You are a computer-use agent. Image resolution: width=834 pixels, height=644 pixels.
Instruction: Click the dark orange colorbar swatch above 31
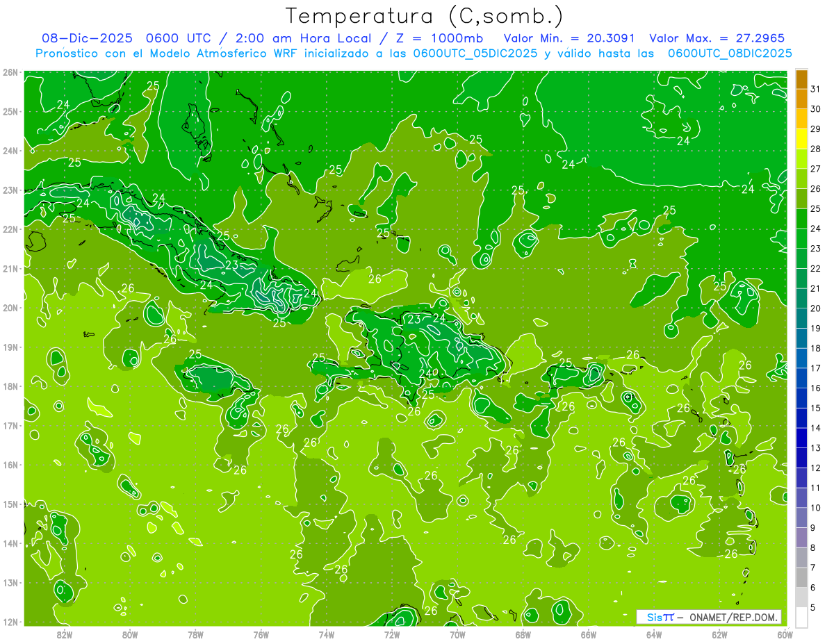[x=801, y=79]
